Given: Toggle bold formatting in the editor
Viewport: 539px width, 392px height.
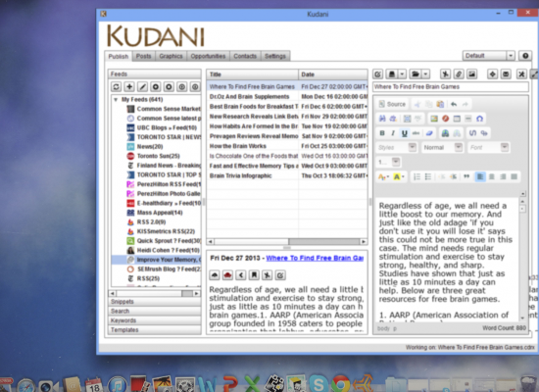Looking at the screenshot, I should 382,133.
